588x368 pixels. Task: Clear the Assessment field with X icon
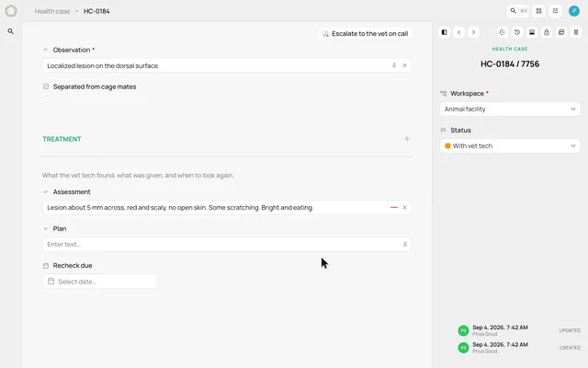[404, 207]
